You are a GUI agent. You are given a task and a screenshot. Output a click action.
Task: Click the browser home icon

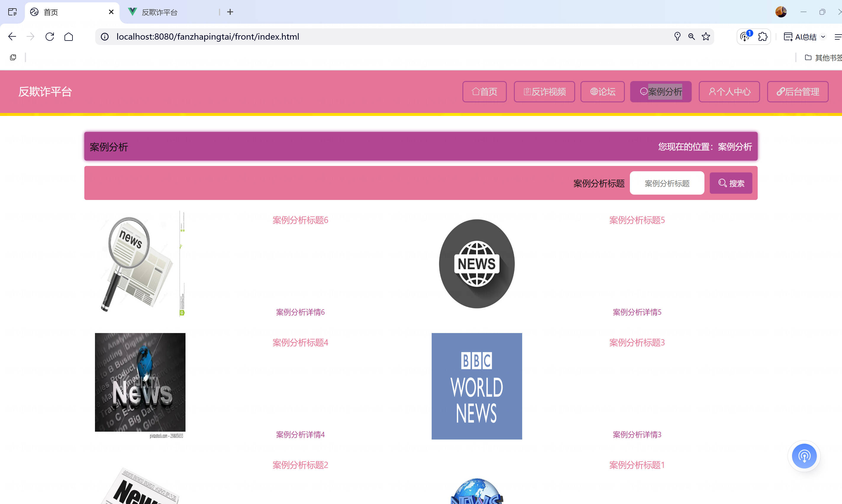69,37
